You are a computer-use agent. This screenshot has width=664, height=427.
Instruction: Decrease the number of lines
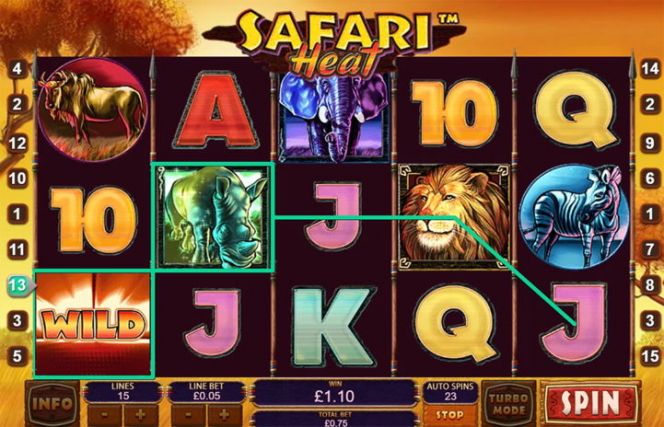coord(105,415)
